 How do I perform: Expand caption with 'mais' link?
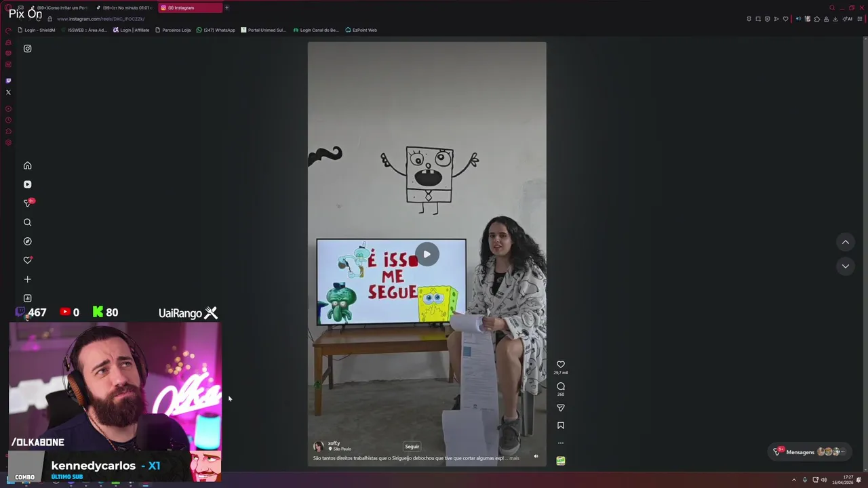click(x=514, y=458)
